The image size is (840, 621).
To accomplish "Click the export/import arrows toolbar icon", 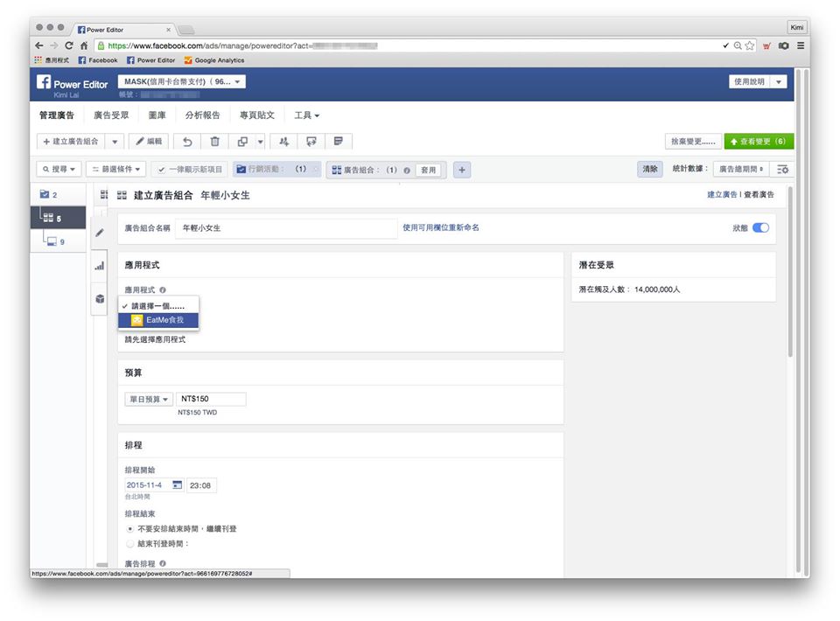I will click(311, 142).
